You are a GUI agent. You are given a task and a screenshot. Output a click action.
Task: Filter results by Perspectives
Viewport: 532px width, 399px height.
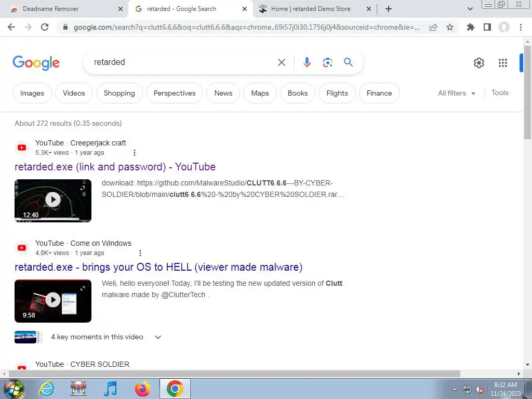click(175, 93)
